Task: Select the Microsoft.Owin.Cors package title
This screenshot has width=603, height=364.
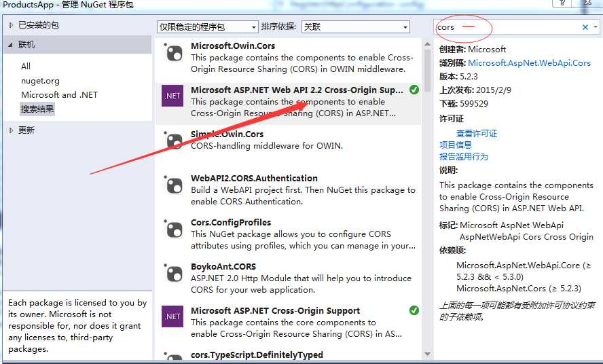Action: point(233,45)
